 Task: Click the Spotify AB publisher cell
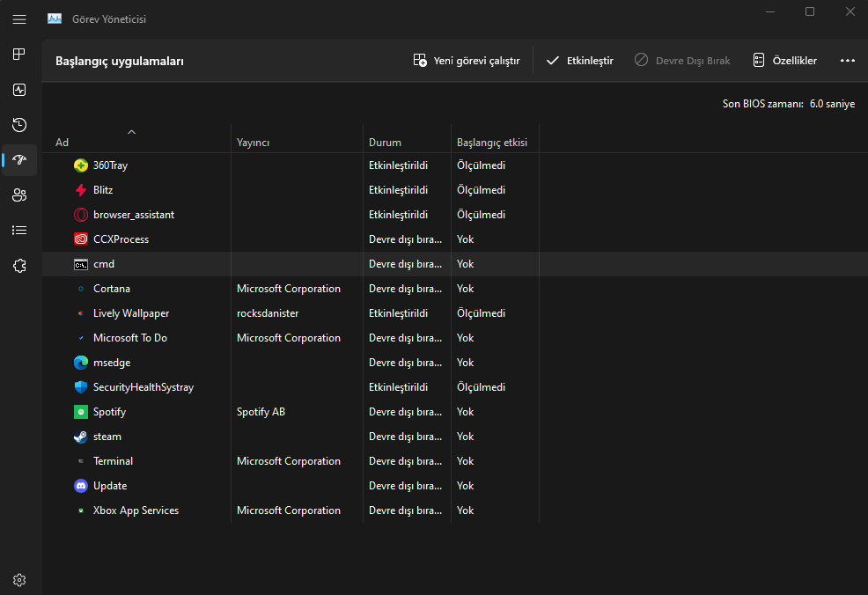(261, 412)
